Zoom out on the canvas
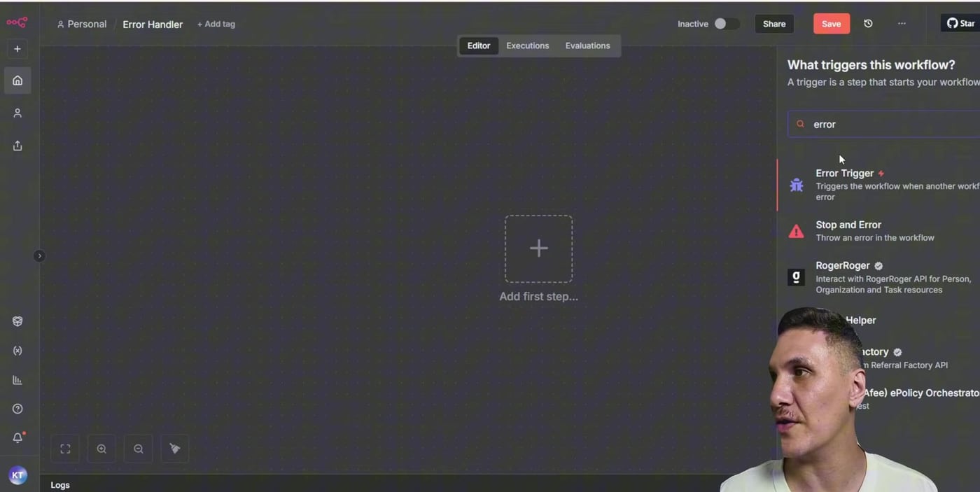This screenshot has width=980, height=492. pos(138,449)
